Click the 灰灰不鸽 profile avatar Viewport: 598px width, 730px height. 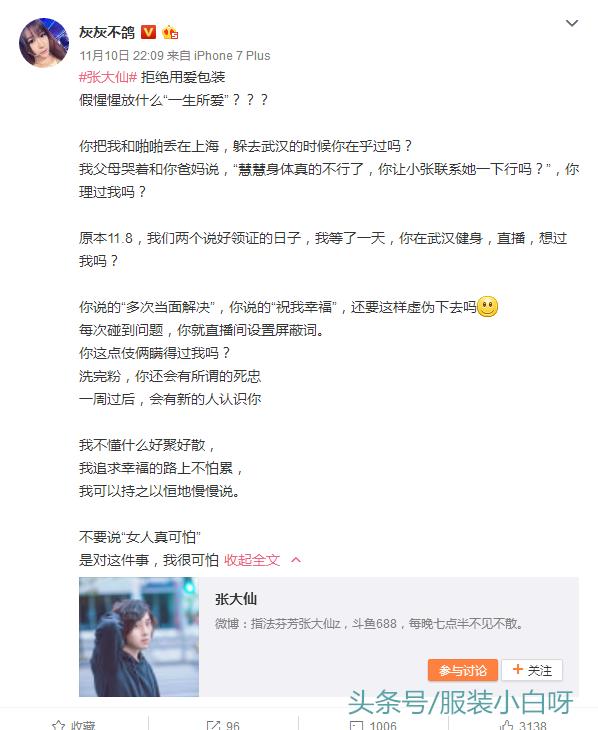[x=44, y=43]
